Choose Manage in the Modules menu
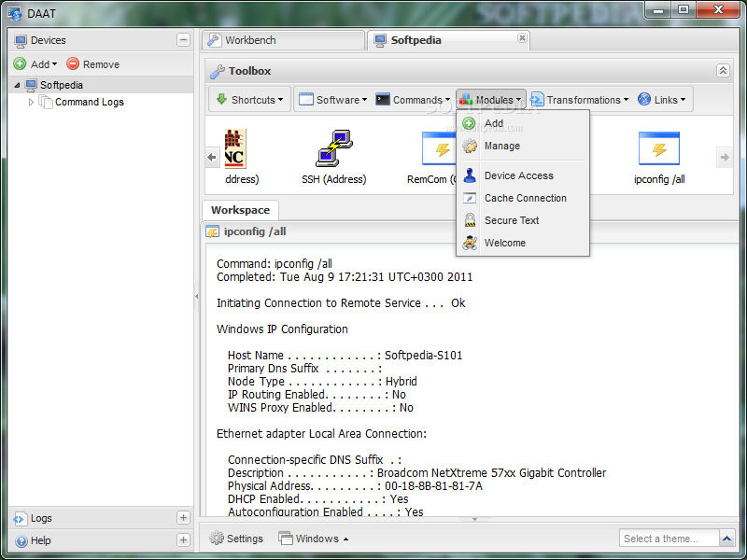Screen dimensions: 747x560 (x=523, y=146)
